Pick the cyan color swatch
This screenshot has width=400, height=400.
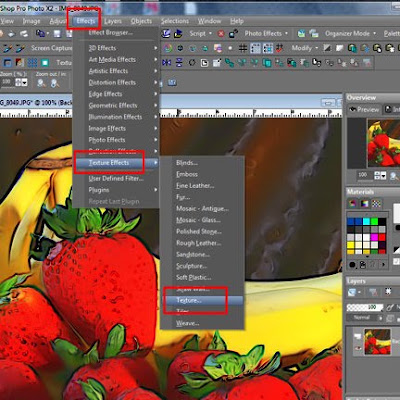(366, 221)
